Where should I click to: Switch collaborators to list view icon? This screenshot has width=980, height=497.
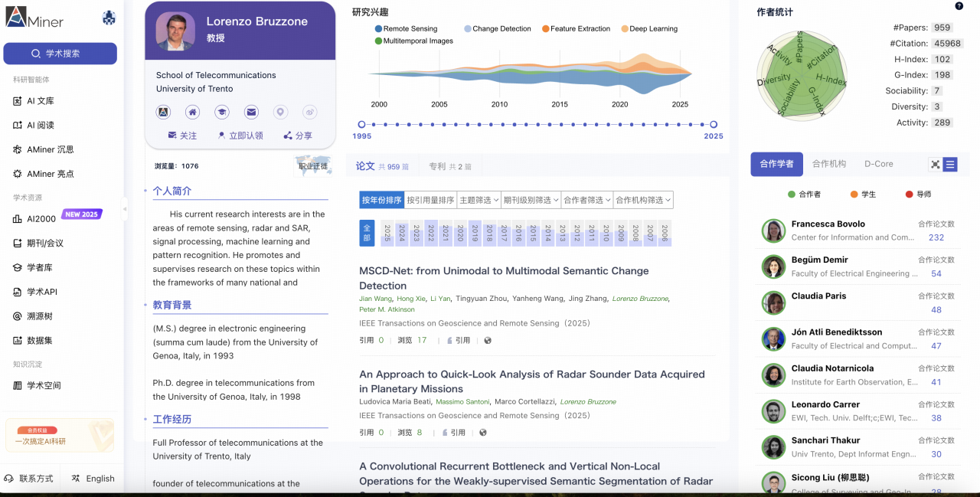click(x=950, y=164)
